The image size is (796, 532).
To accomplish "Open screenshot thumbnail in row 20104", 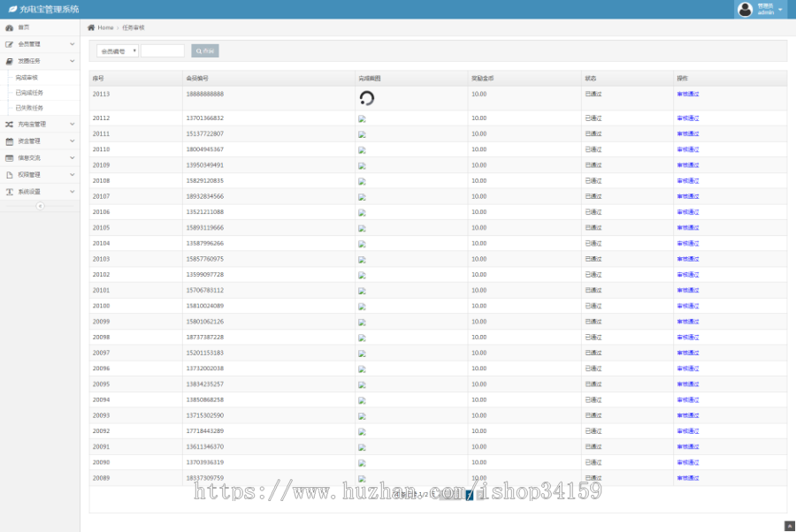I will pos(362,244).
